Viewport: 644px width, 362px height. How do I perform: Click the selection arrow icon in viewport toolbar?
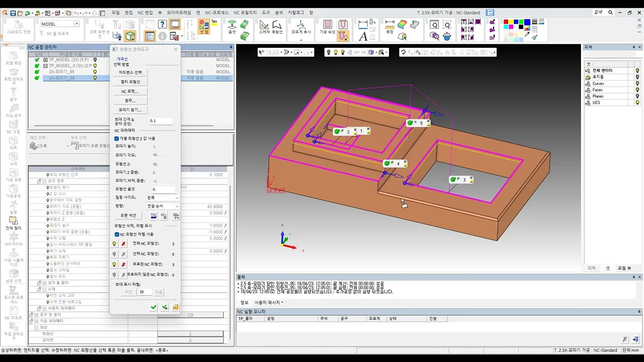(261, 52)
